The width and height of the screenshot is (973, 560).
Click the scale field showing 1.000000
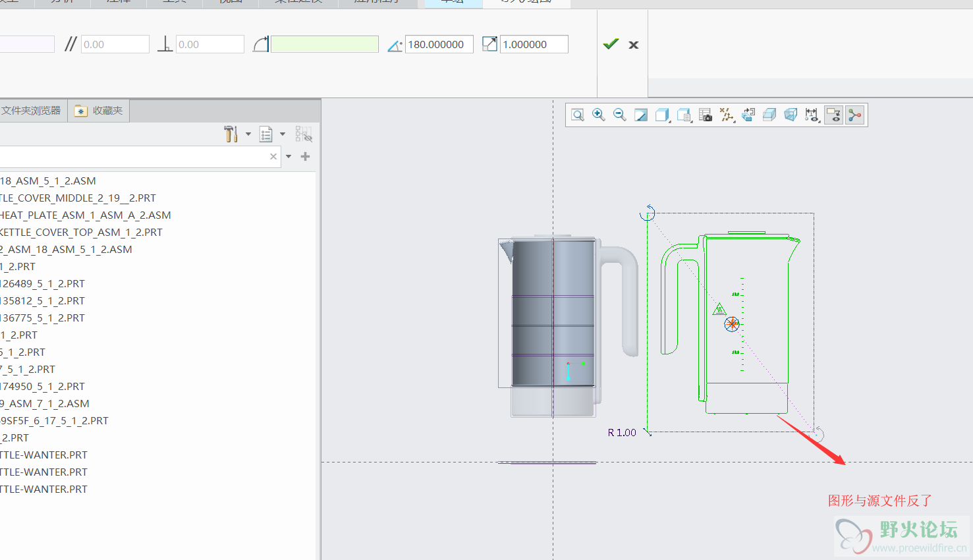(534, 44)
